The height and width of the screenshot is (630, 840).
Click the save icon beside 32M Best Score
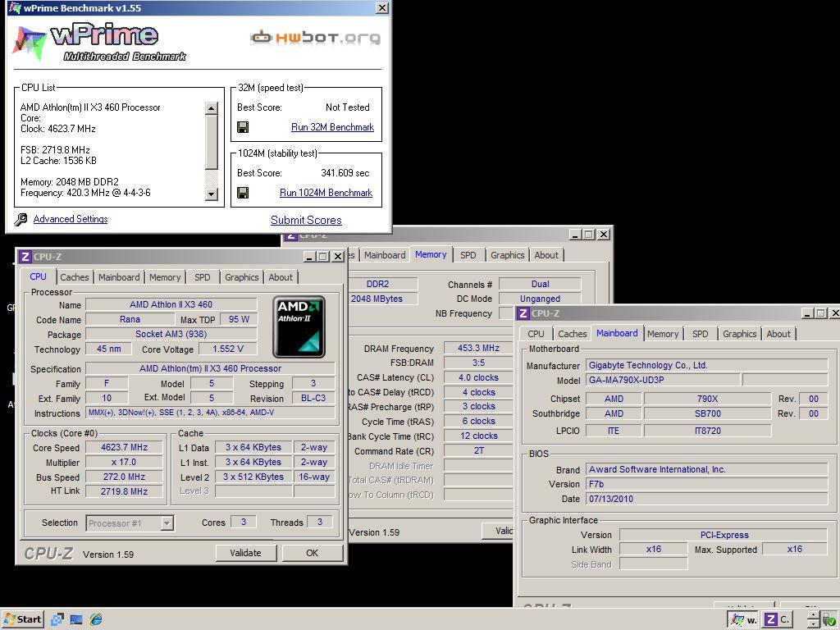point(243,127)
